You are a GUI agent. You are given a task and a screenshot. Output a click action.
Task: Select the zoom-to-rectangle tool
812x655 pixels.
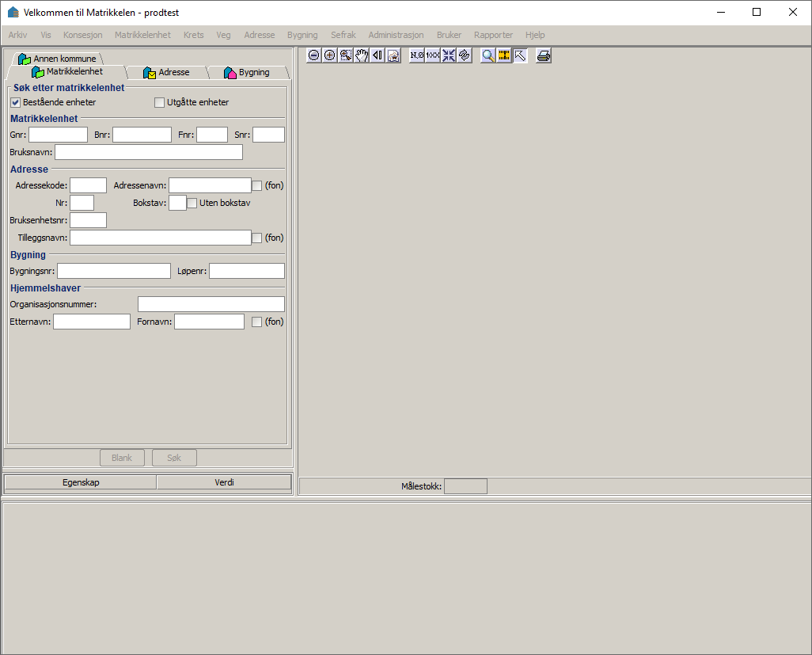[346, 55]
